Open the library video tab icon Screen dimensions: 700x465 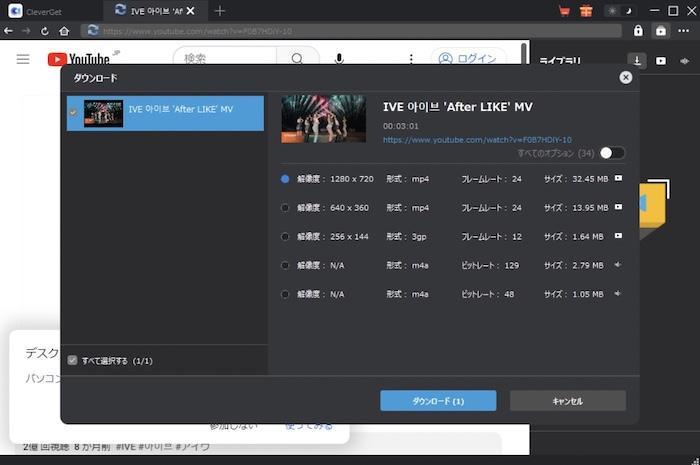(x=661, y=61)
